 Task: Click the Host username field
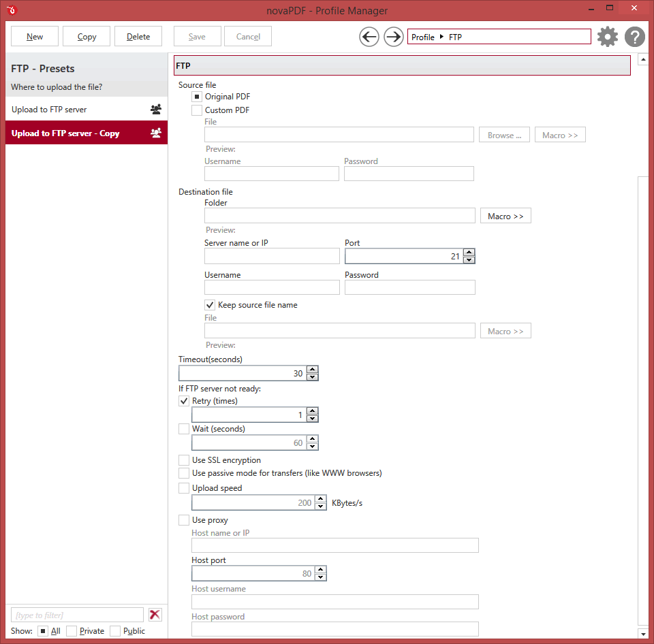click(x=335, y=602)
